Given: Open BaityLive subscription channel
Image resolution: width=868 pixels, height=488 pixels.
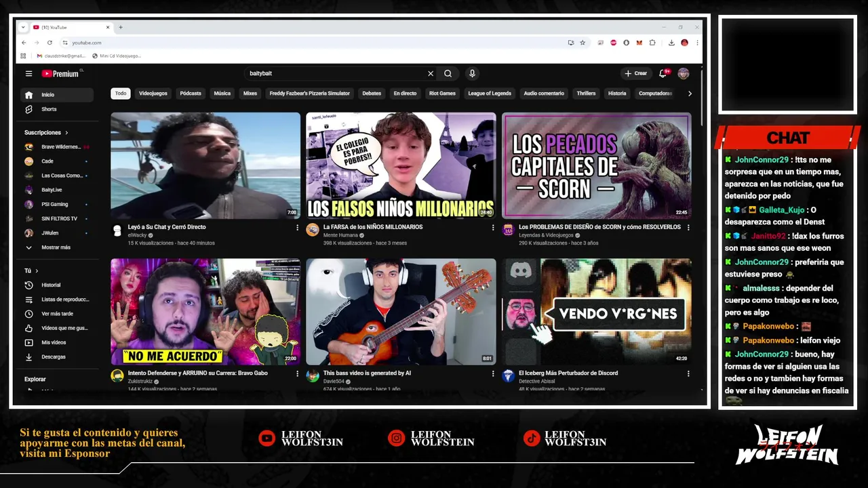Looking at the screenshot, I should coord(57,190).
